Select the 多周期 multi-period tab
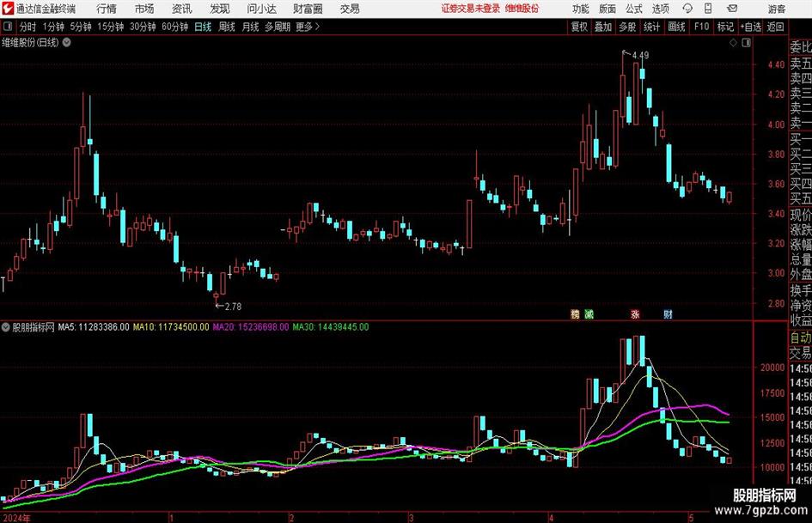812x523 pixels. tap(278, 27)
